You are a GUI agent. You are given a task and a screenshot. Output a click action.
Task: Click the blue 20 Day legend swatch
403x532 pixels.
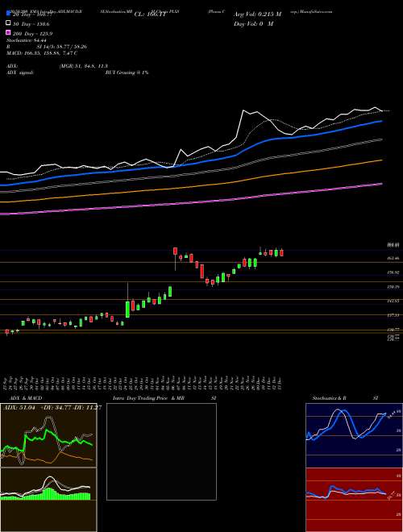click(x=8, y=14)
